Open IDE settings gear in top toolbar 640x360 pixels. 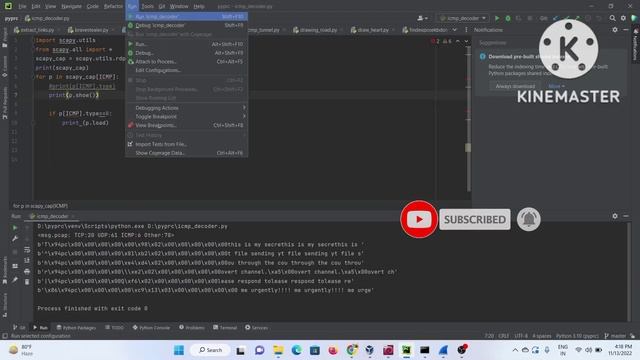click(x=623, y=18)
